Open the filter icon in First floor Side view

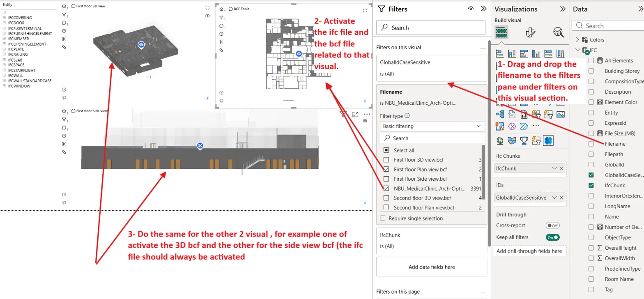(x=64, y=119)
